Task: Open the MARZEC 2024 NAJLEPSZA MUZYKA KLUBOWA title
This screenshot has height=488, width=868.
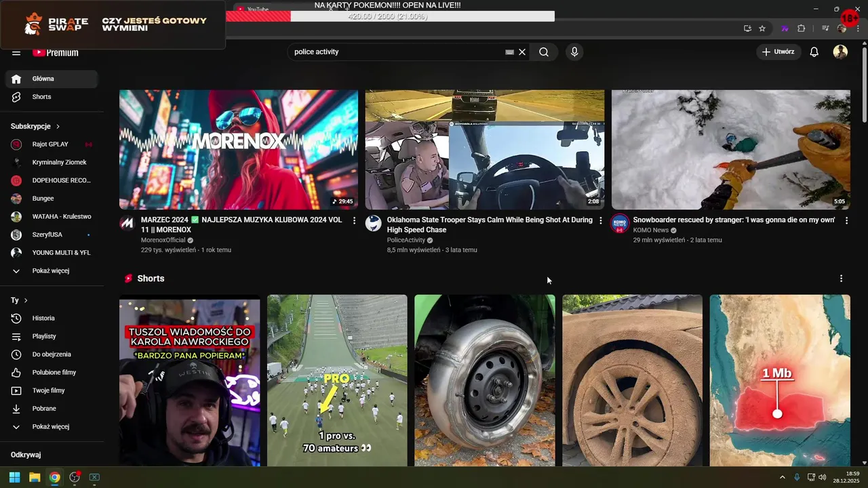Action: 241,225
